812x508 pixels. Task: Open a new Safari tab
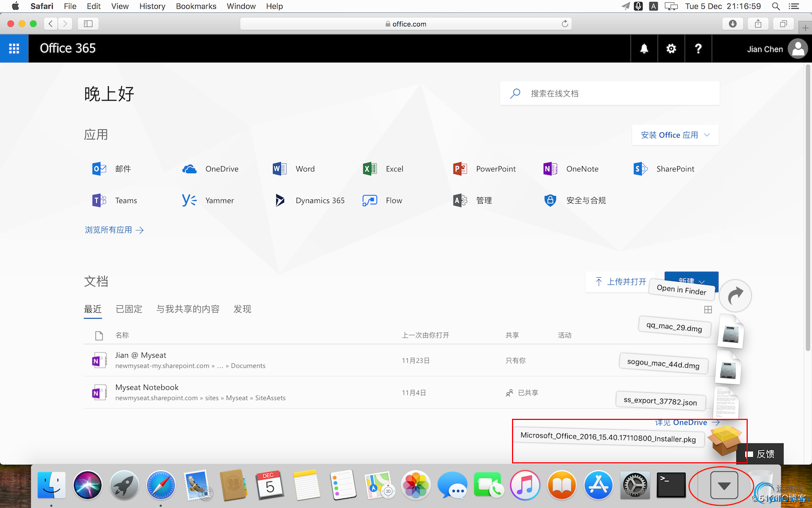point(805,27)
